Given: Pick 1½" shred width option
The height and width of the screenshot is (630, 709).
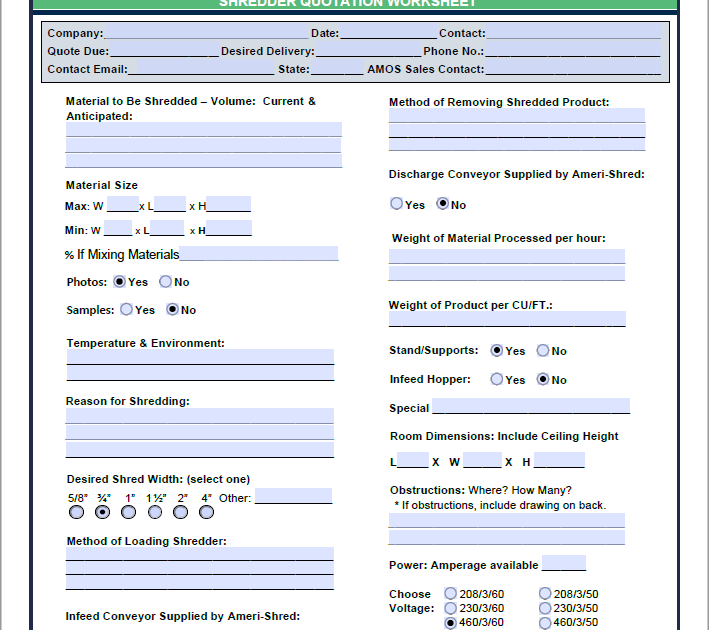Looking at the screenshot, I should tap(155, 512).
